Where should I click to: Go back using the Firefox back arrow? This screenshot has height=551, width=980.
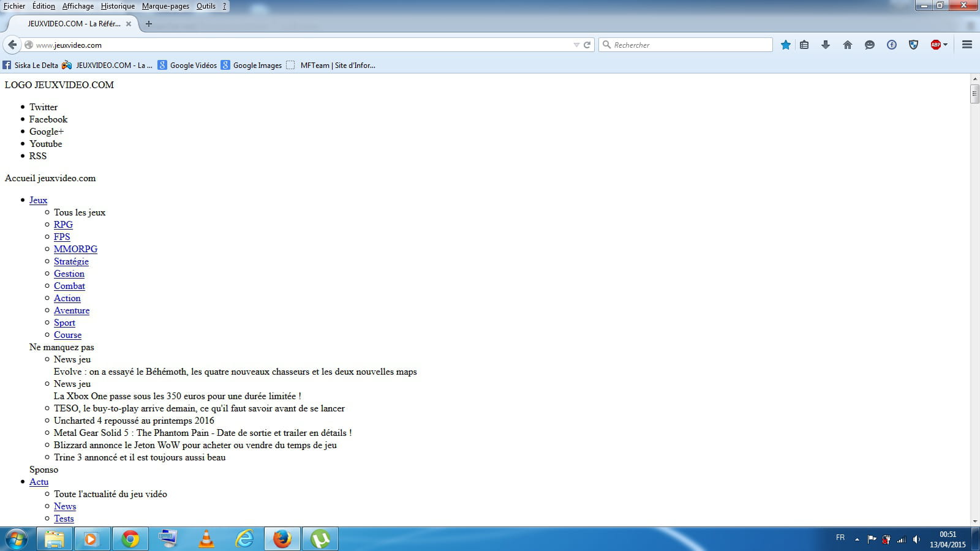pyautogui.click(x=12, y=45)
